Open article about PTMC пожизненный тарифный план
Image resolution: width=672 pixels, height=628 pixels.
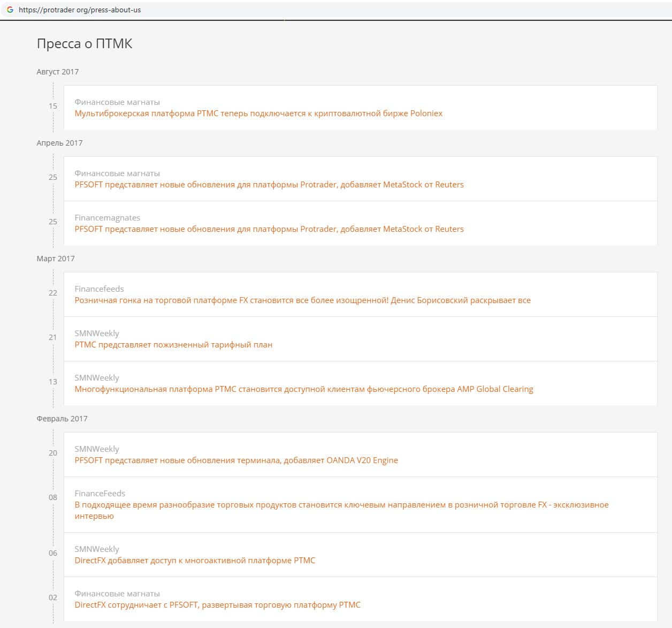pyautogui.click(x=173, y=345)
